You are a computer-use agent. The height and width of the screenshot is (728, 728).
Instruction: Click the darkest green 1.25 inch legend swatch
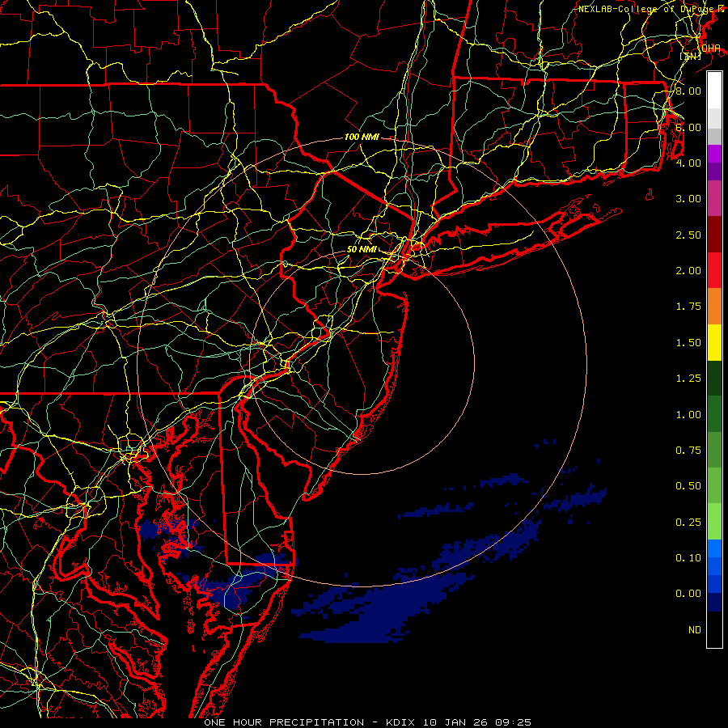714,379
